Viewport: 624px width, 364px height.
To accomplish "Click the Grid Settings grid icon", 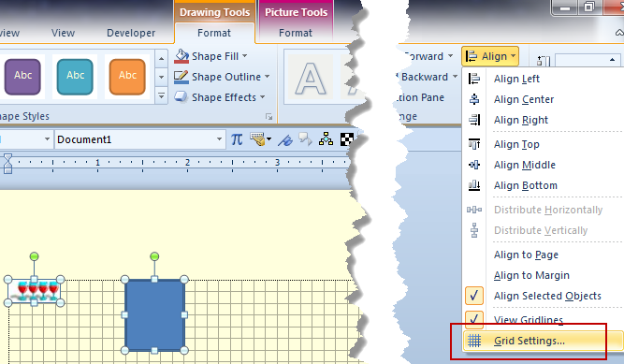I will pyautogui.click(x=474, y=341).
